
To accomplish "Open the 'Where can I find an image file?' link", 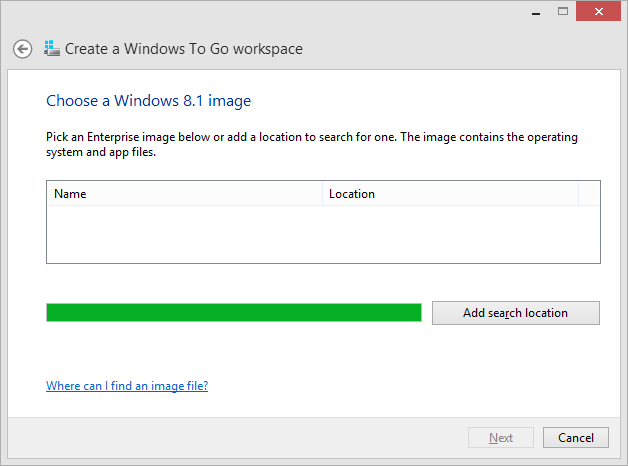I will (x=127, y=386).
